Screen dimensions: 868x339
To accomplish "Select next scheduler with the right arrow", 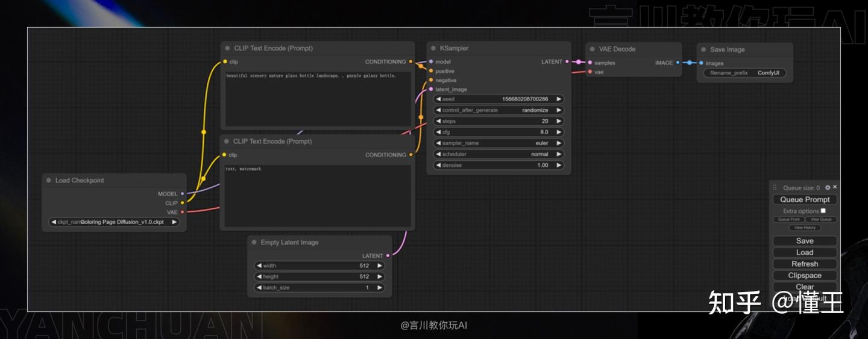I will tap(559, 154).
